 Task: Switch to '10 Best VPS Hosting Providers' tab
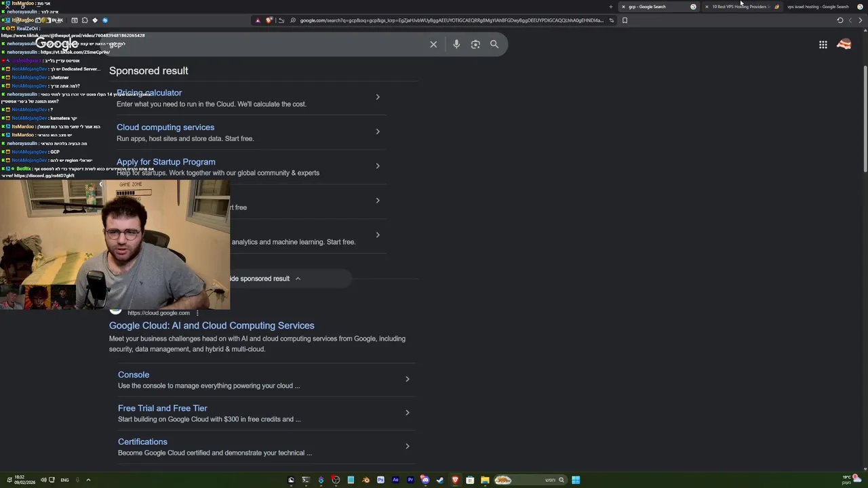click(741, 7)
